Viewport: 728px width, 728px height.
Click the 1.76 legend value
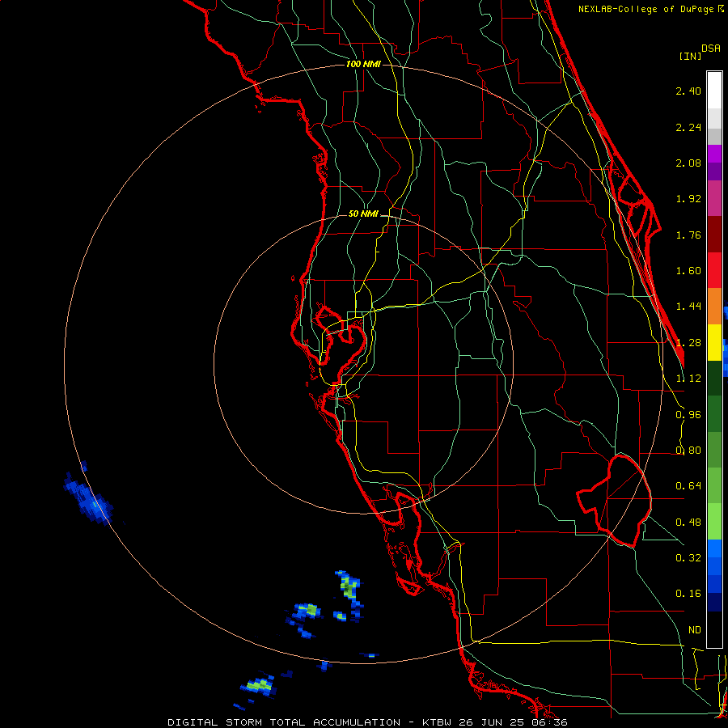coord(688,235)
